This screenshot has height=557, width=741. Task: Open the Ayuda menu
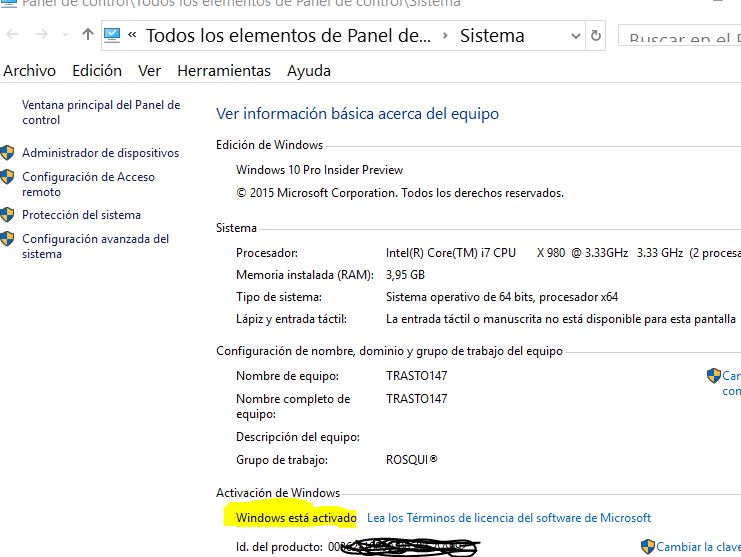309,71
